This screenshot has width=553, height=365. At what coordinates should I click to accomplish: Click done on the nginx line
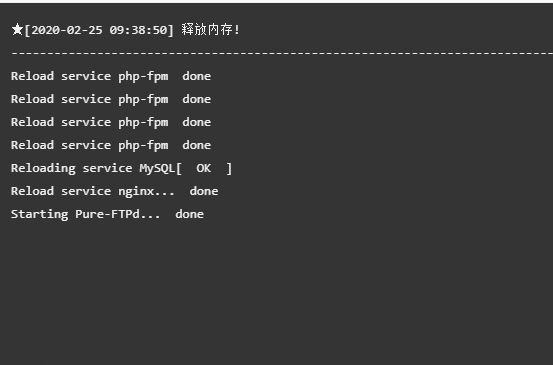204,191
